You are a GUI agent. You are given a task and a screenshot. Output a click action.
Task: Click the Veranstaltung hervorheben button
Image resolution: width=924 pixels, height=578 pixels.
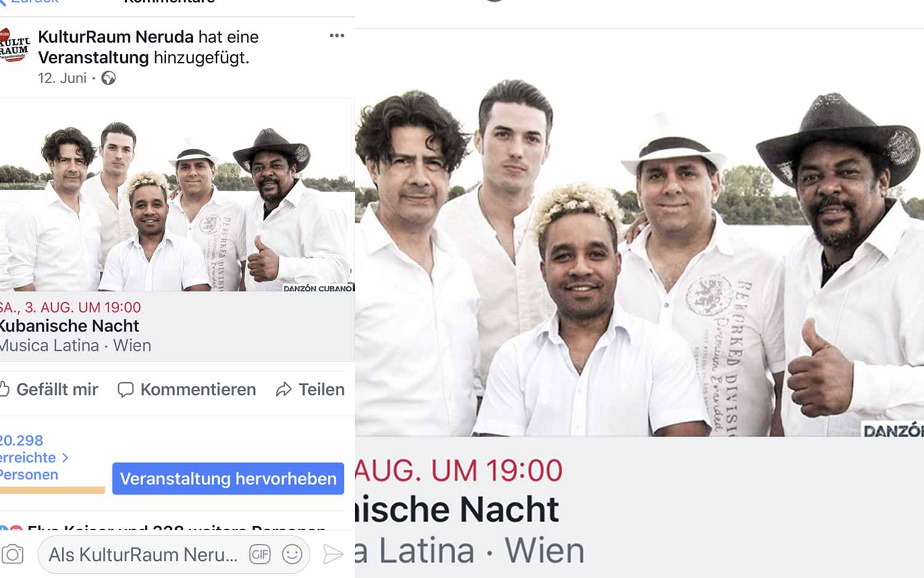click(228, 478)
